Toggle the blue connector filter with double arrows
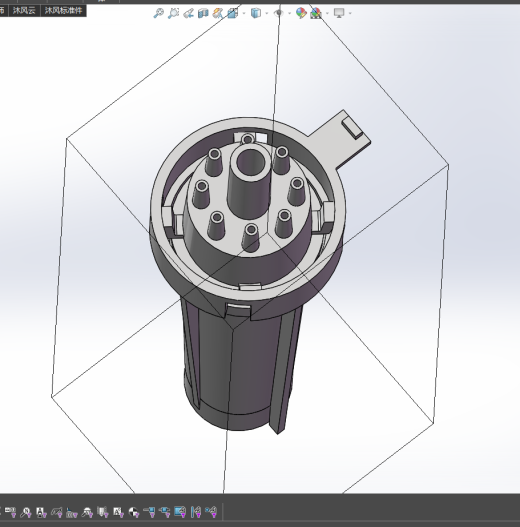Screen dimensions: 520x527 [x=165, y=512]
